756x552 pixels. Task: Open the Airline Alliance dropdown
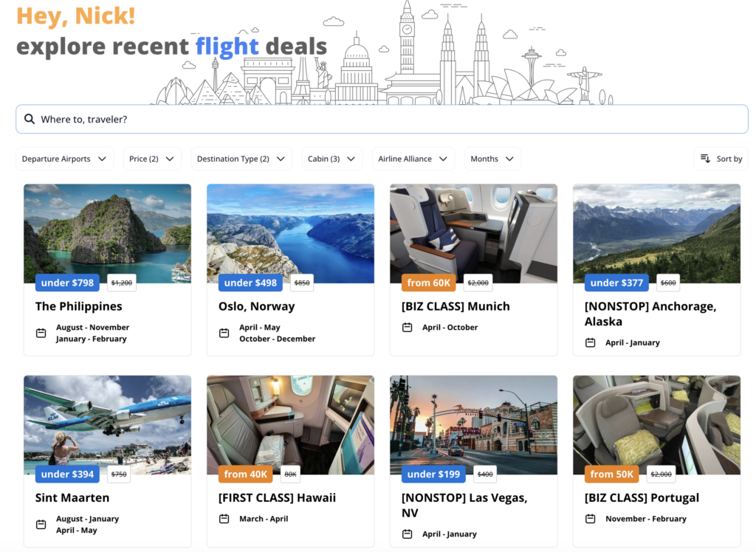click(413, 158)
